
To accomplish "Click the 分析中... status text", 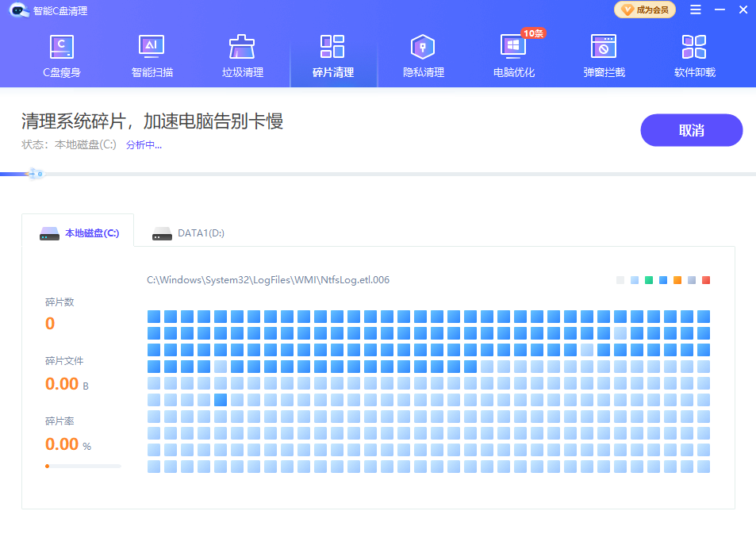I will coord(144,145).
